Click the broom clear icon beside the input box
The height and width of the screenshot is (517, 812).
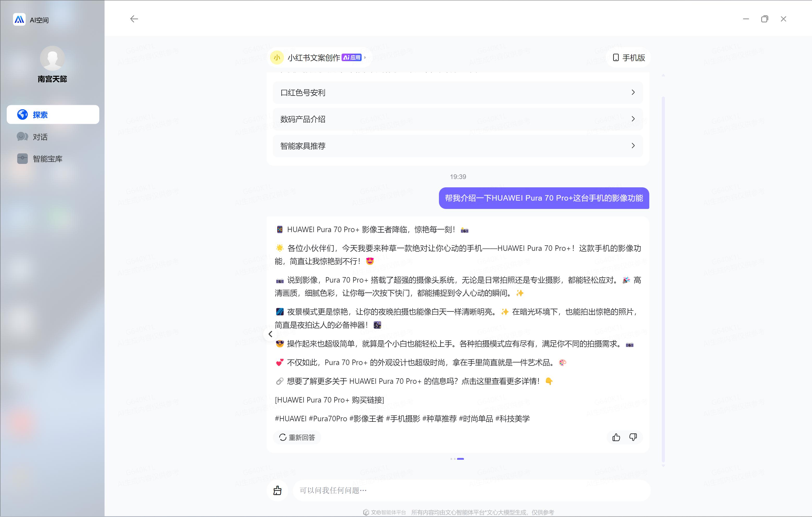pyautogui.click(x=277, y=491)
